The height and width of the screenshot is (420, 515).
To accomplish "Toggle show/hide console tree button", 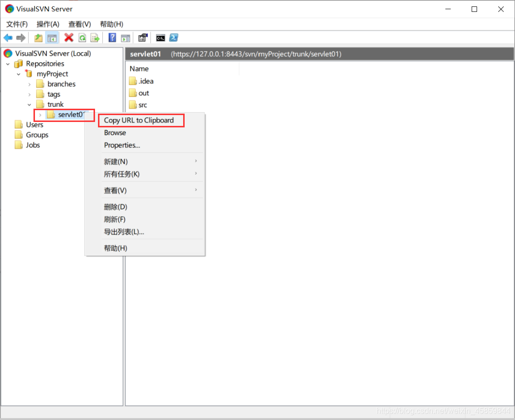I will tap(52, 38).
